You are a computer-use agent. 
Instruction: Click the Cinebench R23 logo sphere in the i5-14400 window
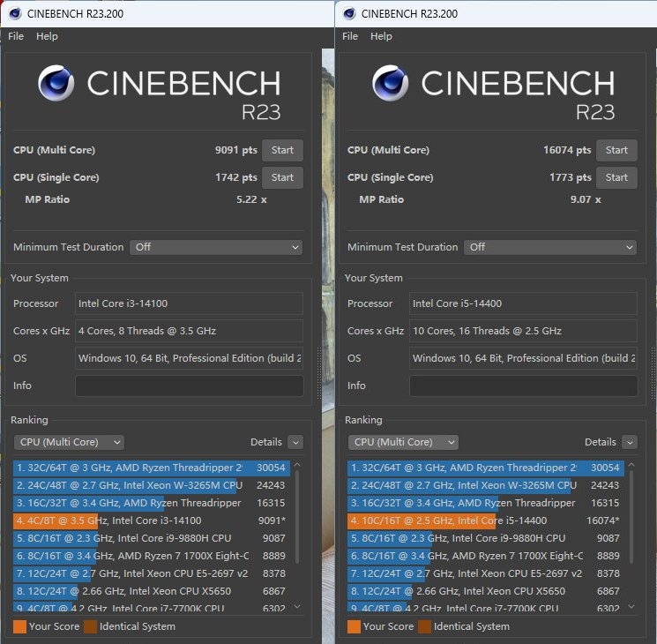(390, 83)
